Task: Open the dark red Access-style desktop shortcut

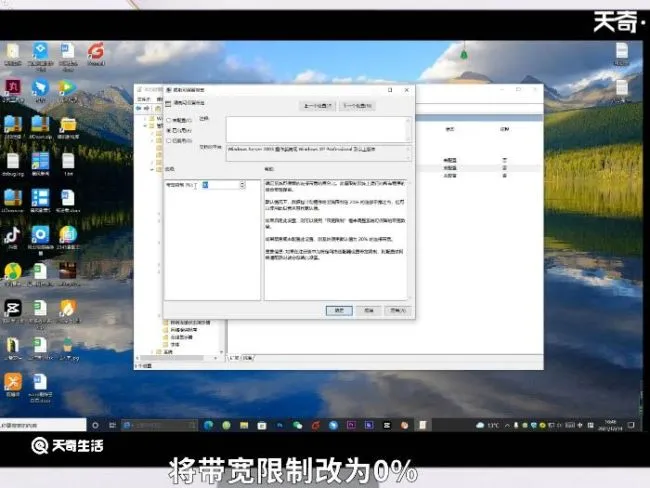Action: 13,91
